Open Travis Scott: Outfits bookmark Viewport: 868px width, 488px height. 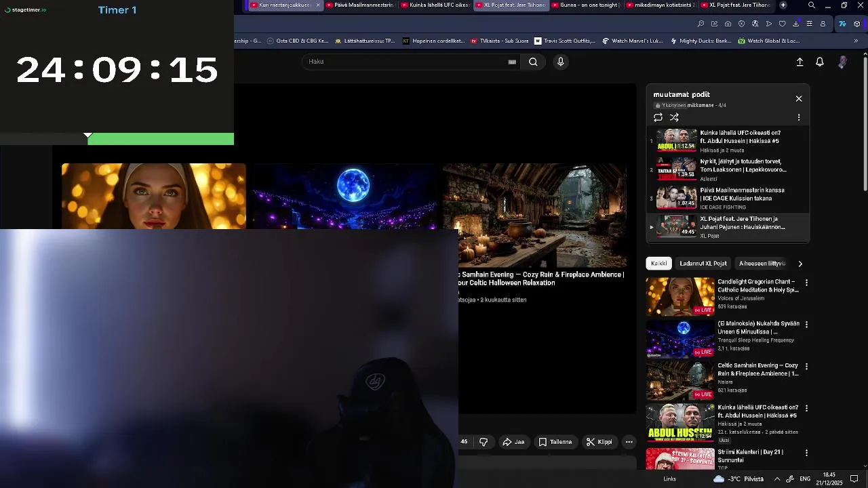(x=565, y=41)
